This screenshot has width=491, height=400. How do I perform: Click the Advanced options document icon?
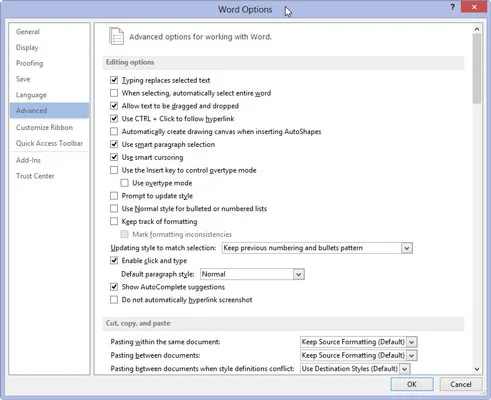pos(116,36)
